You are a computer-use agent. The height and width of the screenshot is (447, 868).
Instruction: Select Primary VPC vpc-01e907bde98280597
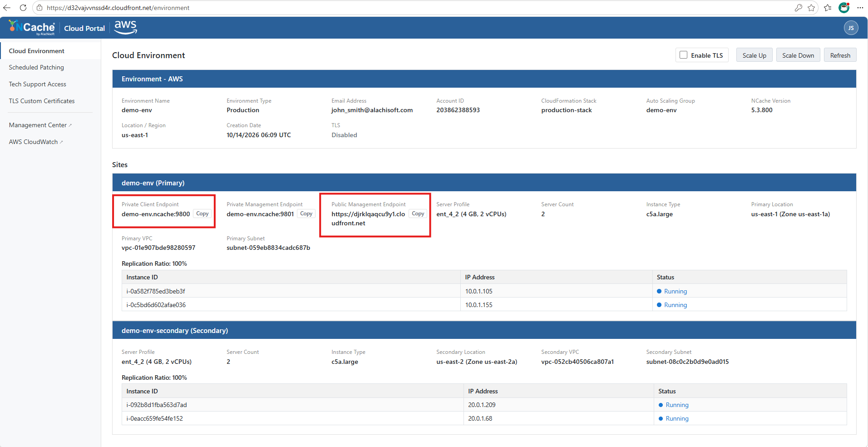pyautogui.click(x=158, y=248)
